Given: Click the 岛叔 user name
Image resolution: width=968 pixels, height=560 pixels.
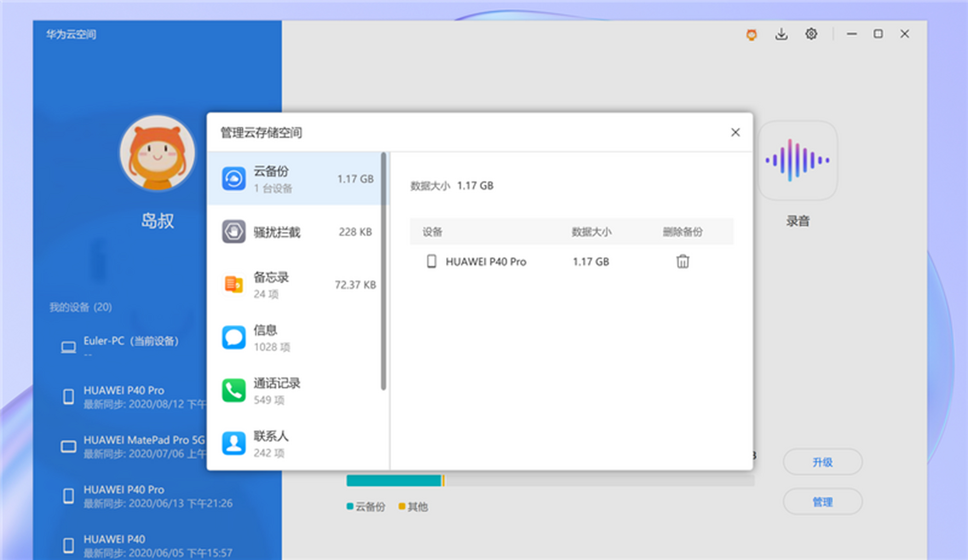Looking at the screenshot, I should [x=158, y=220].
